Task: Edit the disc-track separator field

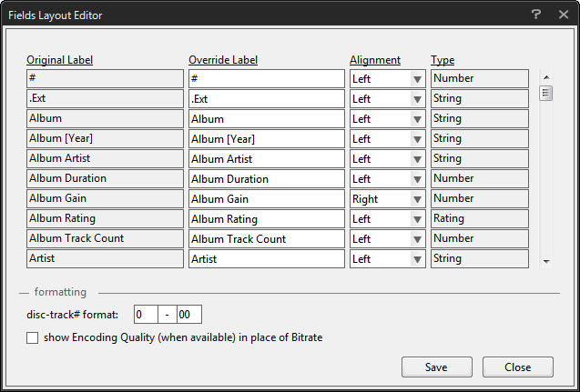Action: tap(168, 315)
